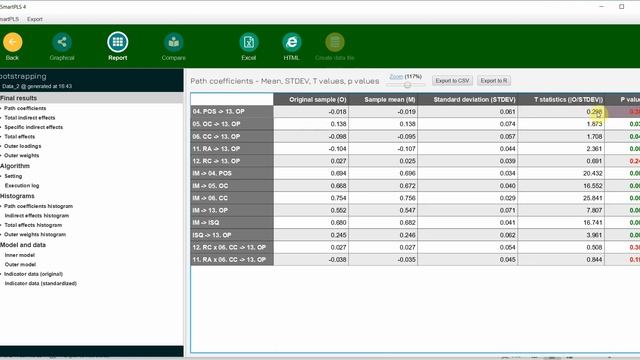The image size is (640, 360).
Task: Select row IM -> 13. OP
Action: click(x=232, y=210)
